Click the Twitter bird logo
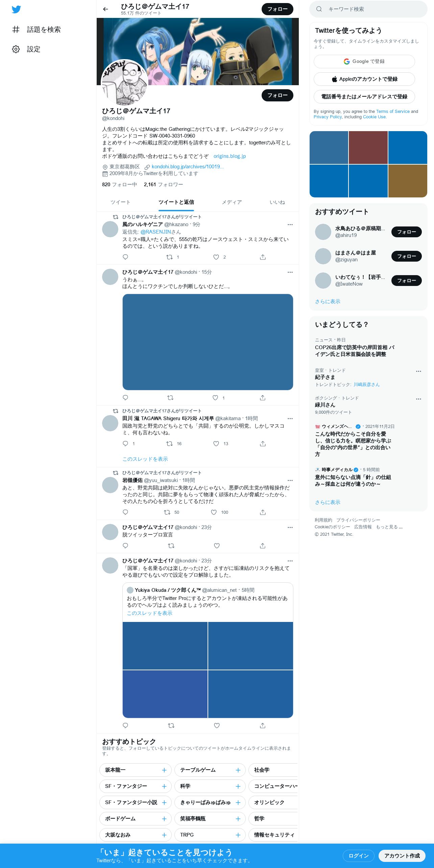Viewport: 434px width, 868px height. pyautogui.click(x=16, y=9)
